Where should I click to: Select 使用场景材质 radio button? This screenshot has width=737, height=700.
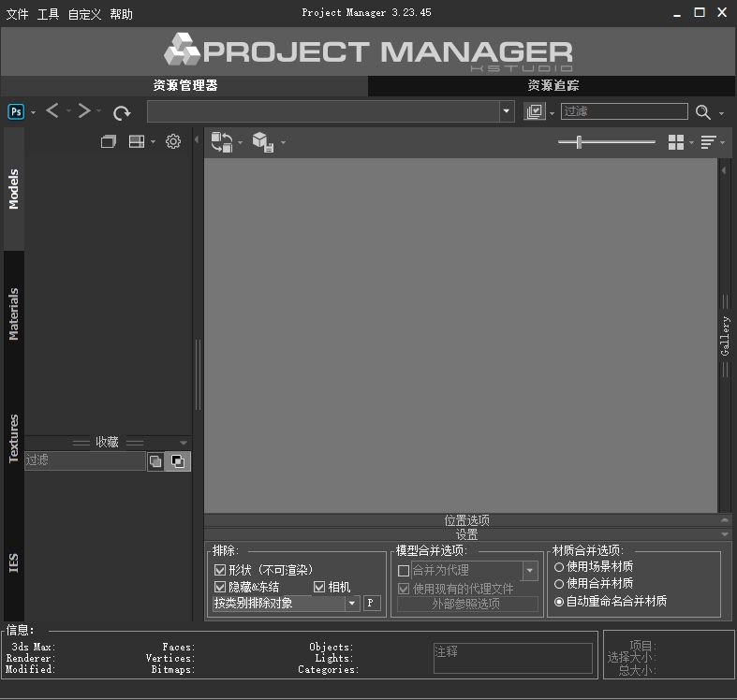[559, 567]
